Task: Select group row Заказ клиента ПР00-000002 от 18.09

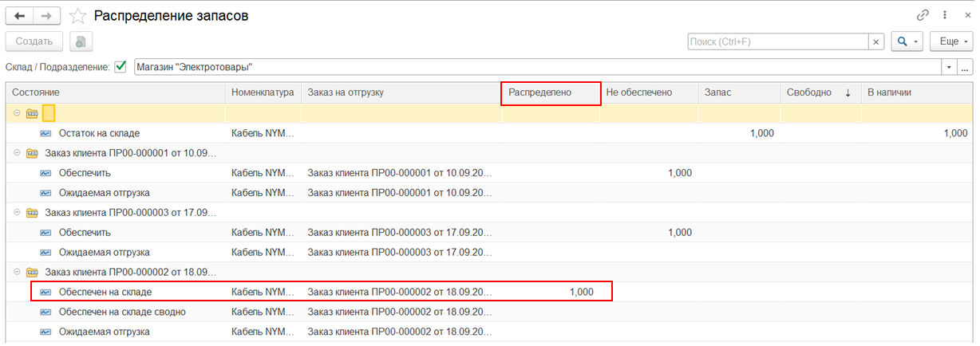Action: [x=489, y=273]
